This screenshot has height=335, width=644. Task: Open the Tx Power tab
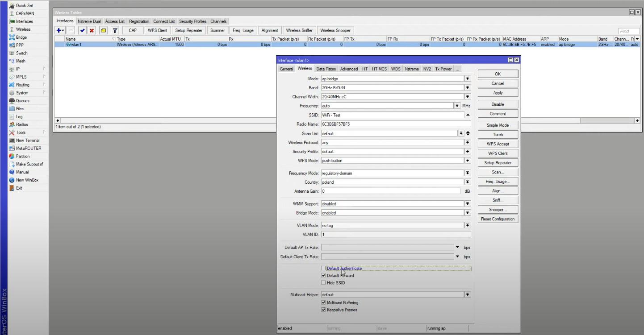(x=443, y=69)
